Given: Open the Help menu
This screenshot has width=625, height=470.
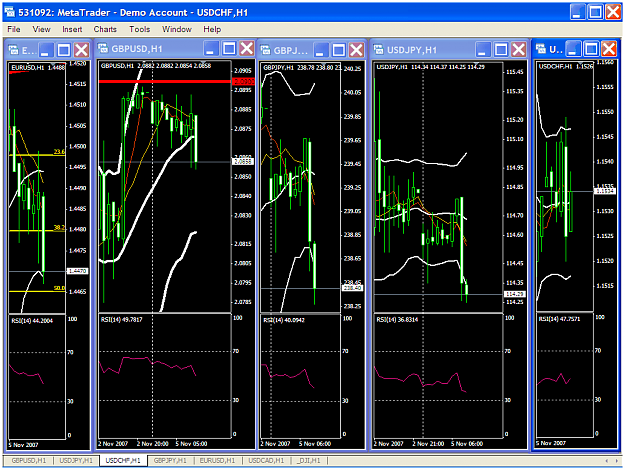Looking at the screenshot, I should [212, 29].
